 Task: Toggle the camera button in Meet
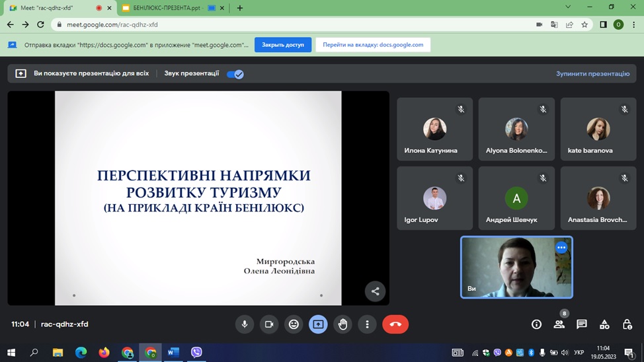[x=269, y=324]
